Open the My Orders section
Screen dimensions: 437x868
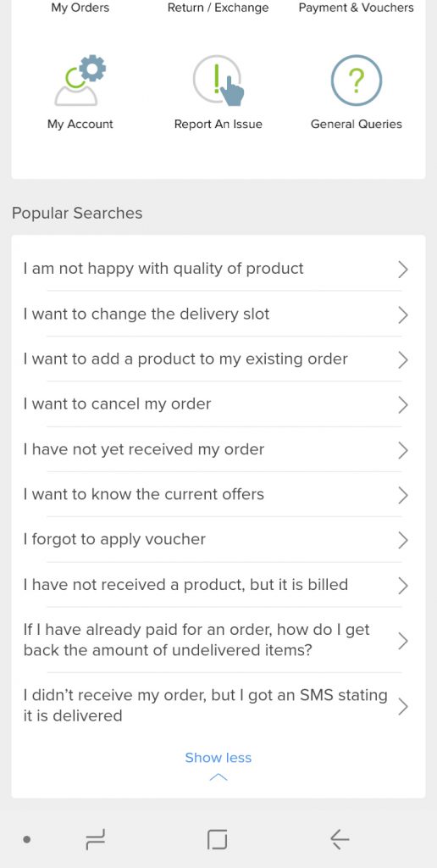pos(80,8)
